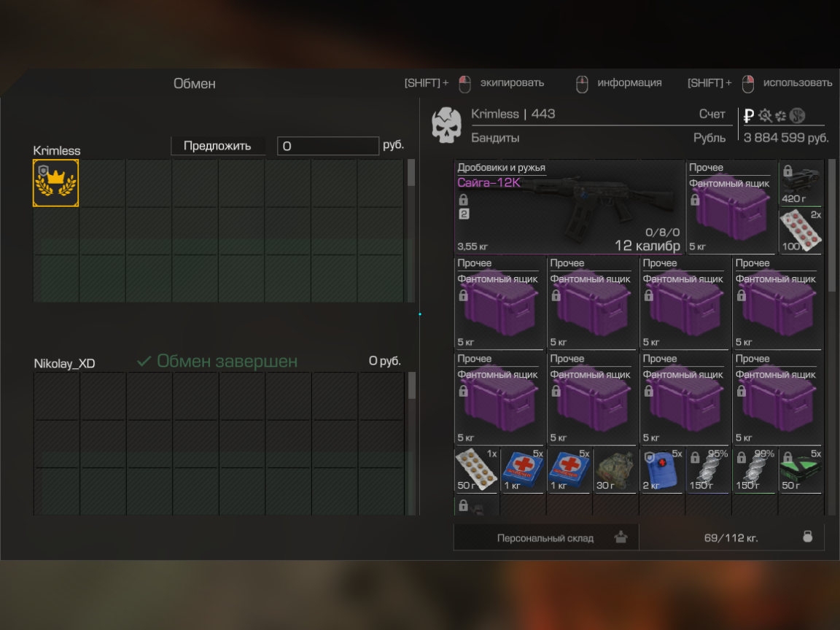The image size is (840, 630).
Task: Click the 69/112 кг. weight readout
Action: point(731,538)
